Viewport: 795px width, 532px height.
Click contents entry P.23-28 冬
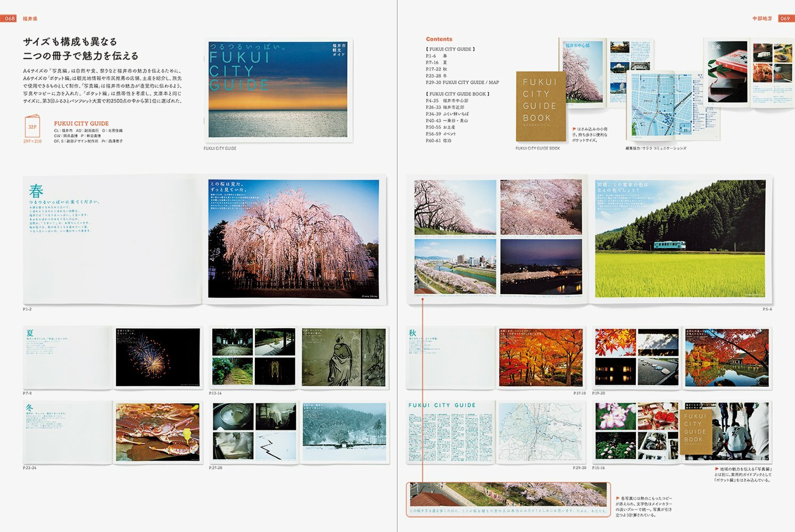tap(436, 76)
